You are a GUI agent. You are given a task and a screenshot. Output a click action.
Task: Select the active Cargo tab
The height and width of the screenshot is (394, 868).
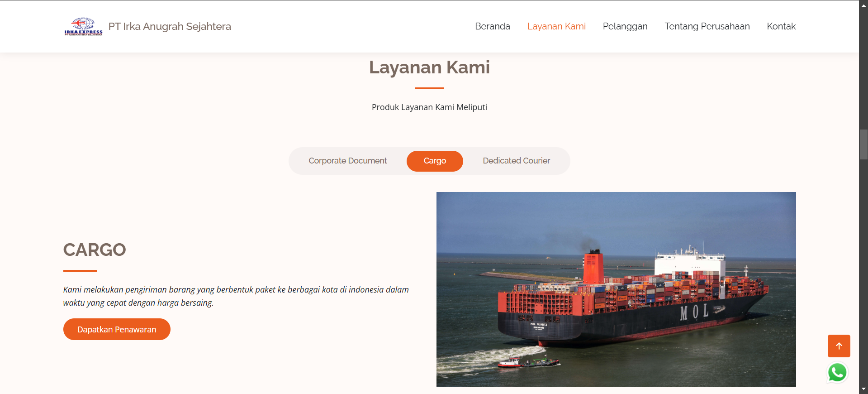[x=434, y=161]
